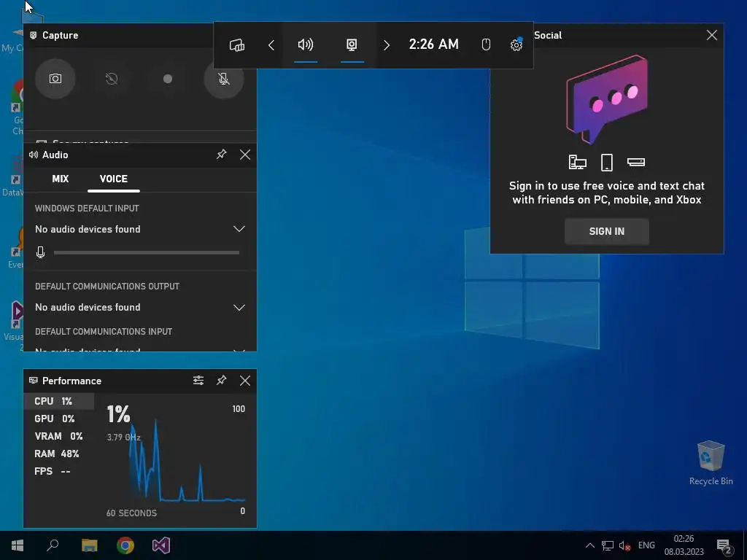This screenshot has height=560, width=747.
Task: Click the muted speaker tray icon
Action: pos(624,545)
